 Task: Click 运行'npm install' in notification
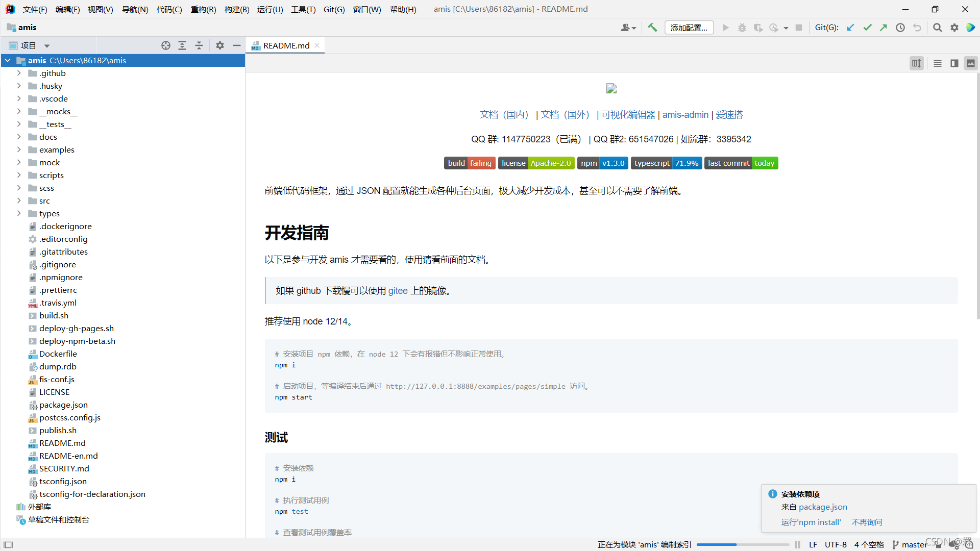coord(811,522)
